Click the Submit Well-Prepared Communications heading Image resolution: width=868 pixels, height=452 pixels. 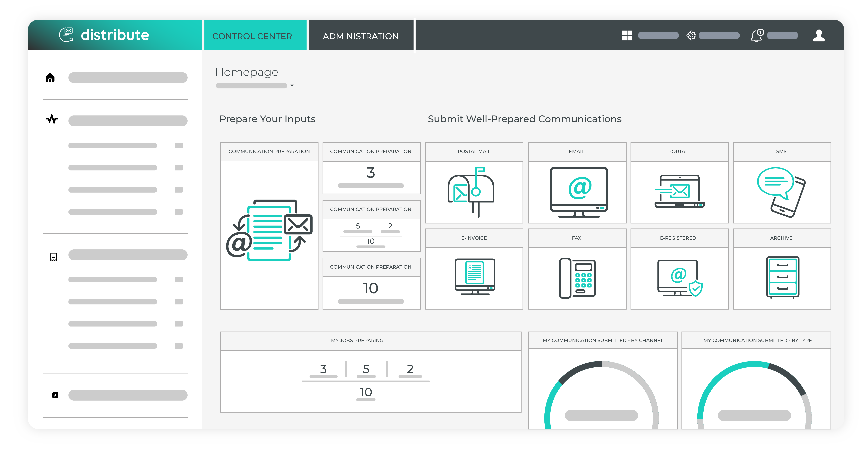click(525, 119)
